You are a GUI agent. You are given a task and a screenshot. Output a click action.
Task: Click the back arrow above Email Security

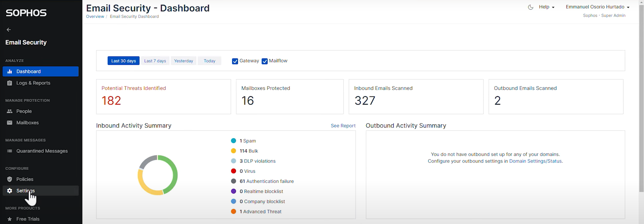pos(9,30)
